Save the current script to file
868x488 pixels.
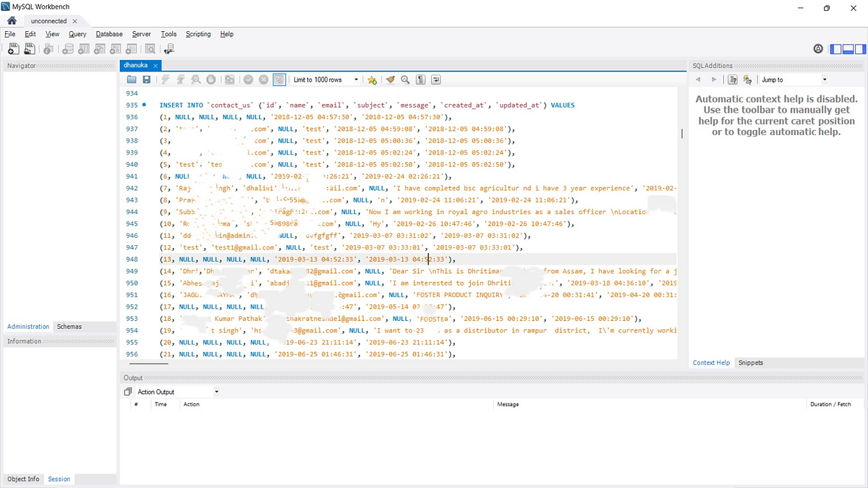point(147,80)
